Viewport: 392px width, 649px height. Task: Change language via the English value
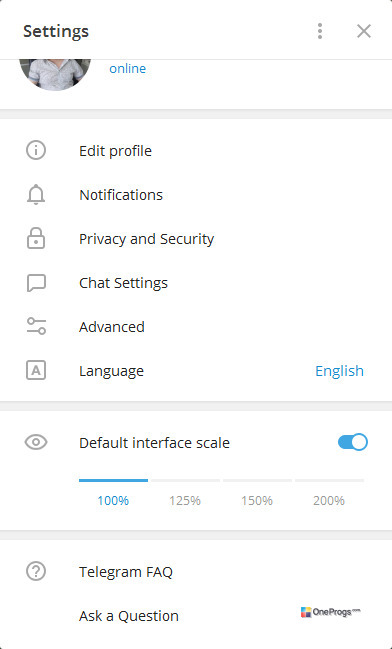coord(339,371)
